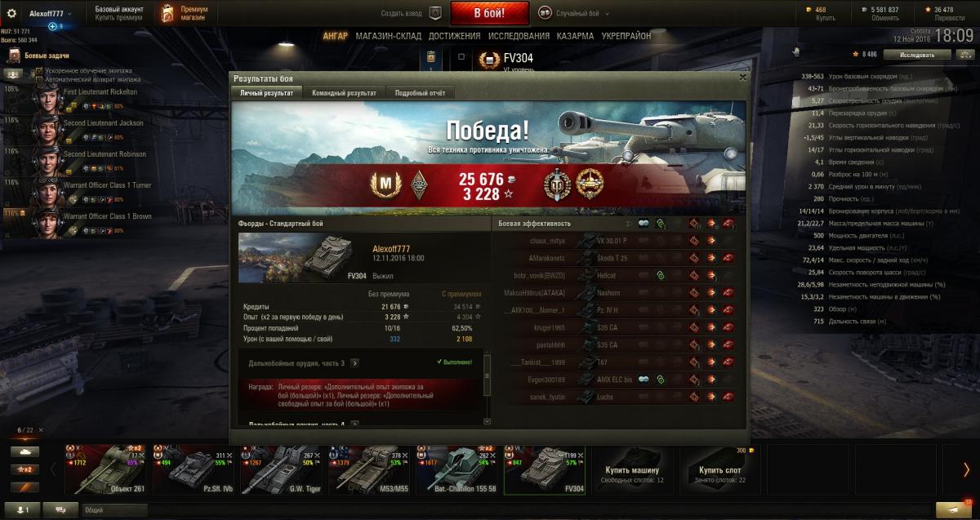Image resolution: width=980 pixels, height=520 pixels.
Task: Open the chat channels icon
Action: 61,509
